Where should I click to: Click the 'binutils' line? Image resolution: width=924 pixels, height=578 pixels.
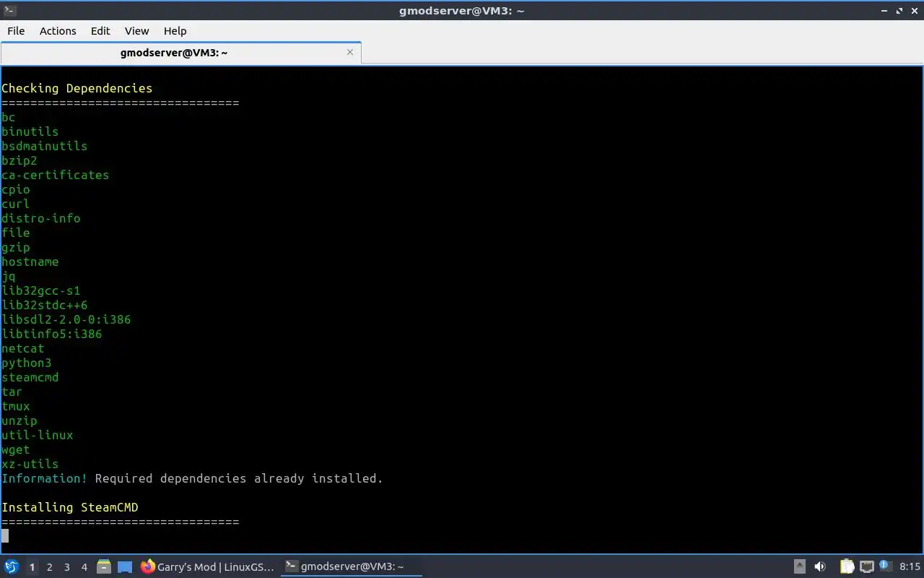pyautogui.click(x=30, y=131)
